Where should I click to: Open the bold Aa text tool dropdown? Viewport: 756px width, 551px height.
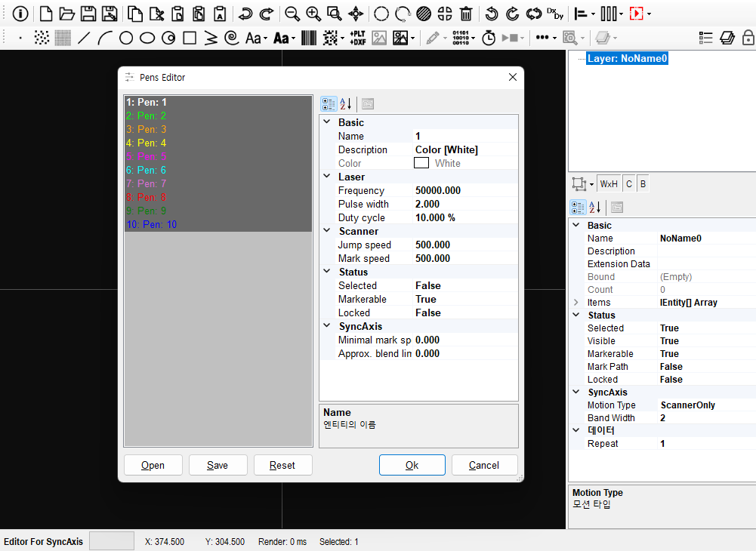pyautogui.click(x=294, y=38)
